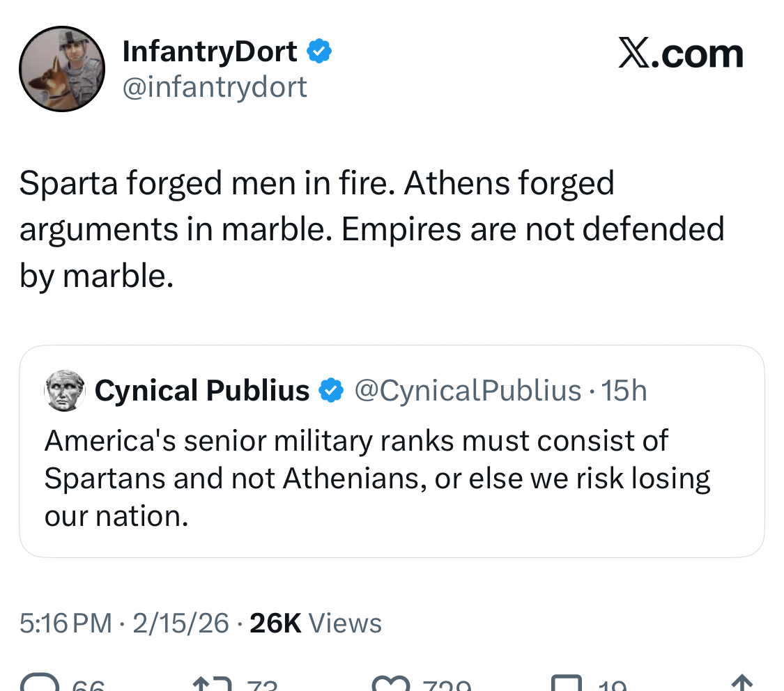Click the 5:16 PM post time

(66, 623)
